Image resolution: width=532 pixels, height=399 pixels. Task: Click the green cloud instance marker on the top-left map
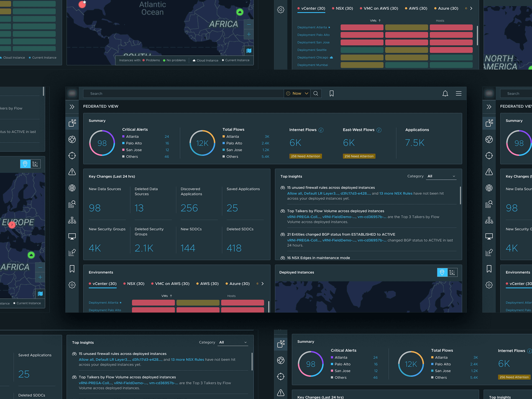pyautogui.click(x=240, y=12)
